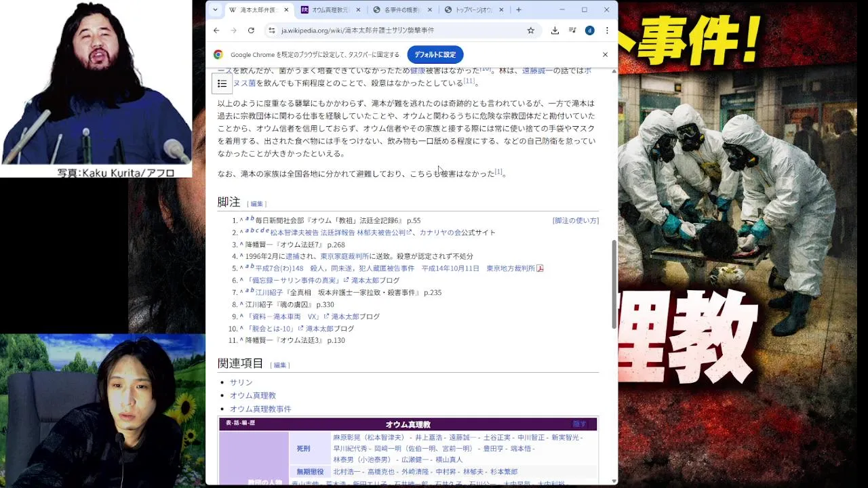The width and height of the screenshot is (868, 488).
Task: Open the 逮捕 link in footnote 4
Action: pos(292,257)
